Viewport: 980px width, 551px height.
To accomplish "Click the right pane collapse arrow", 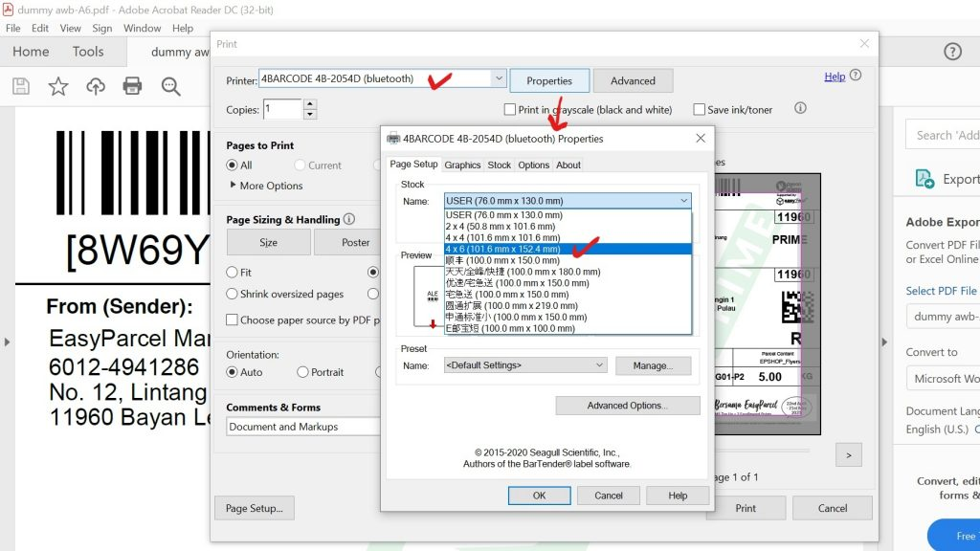I will point(883,342).
